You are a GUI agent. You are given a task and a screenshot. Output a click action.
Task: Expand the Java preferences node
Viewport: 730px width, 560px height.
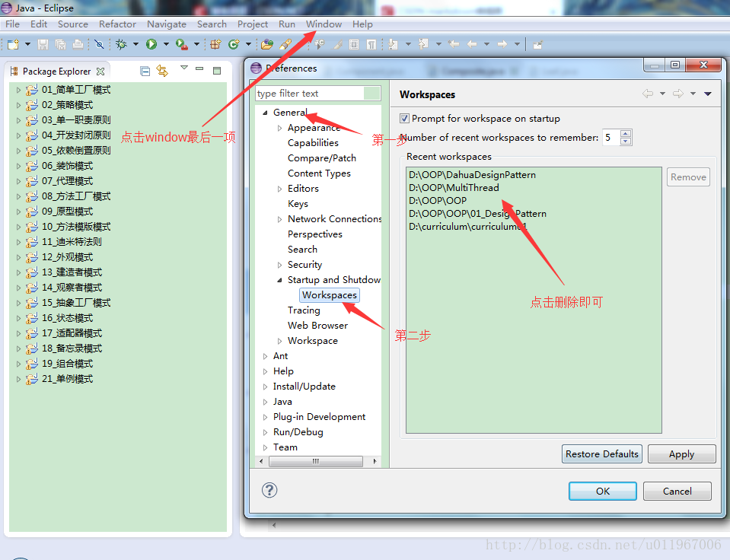pyautogui.click(x=265, y=402)
